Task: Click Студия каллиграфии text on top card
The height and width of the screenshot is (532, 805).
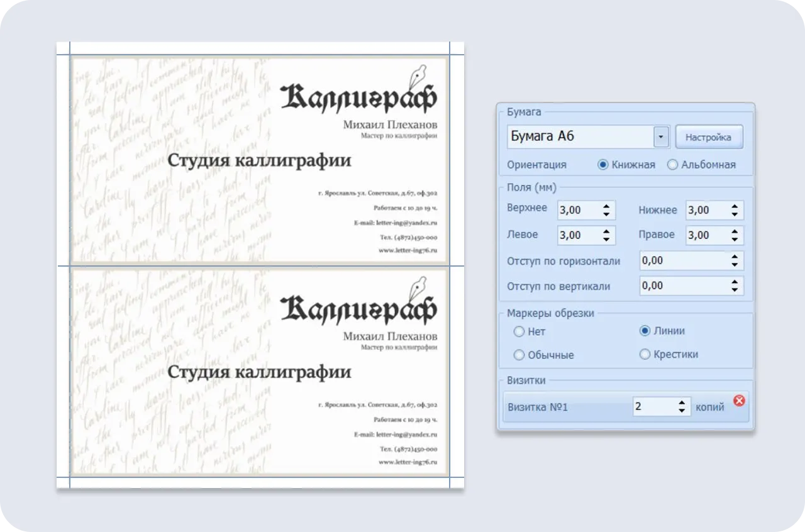Action: point(259,160)
